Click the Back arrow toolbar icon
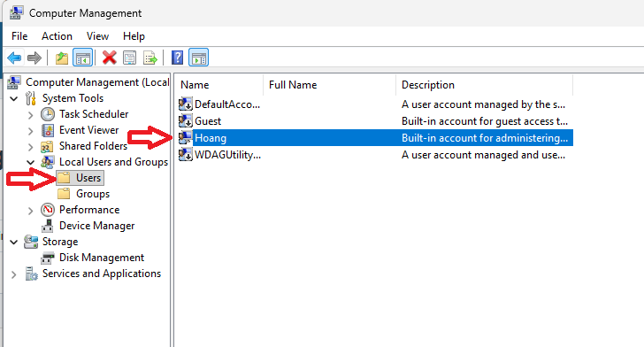Screen dimensions: 644x347 tap(14, 58)
